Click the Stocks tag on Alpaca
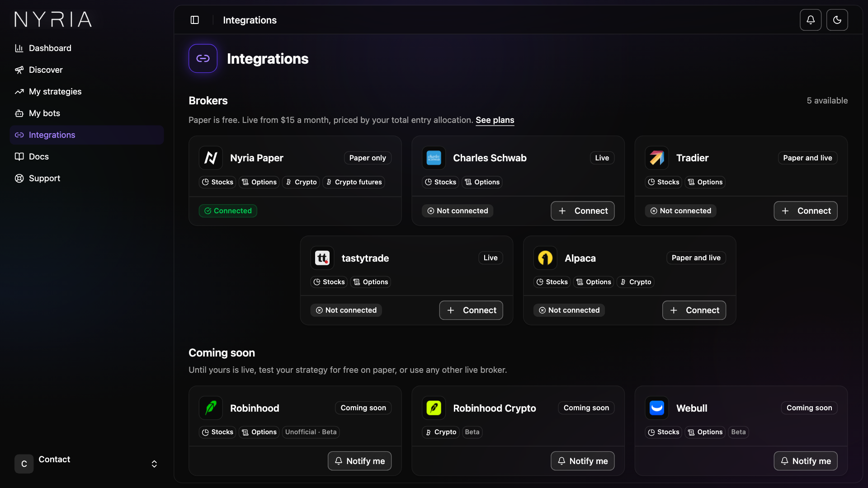 [x=552, y=282]
